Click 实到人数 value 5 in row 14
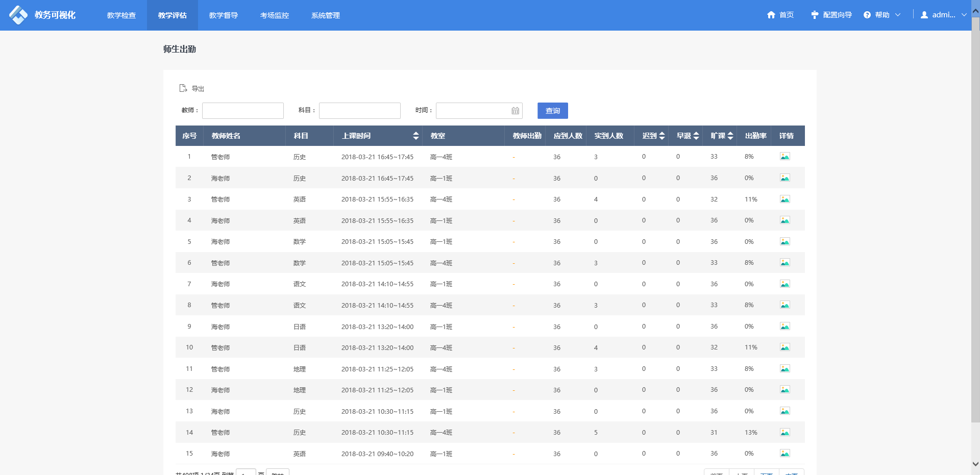The height and width of the screenshot is (475, 980). tap(596, 433)
